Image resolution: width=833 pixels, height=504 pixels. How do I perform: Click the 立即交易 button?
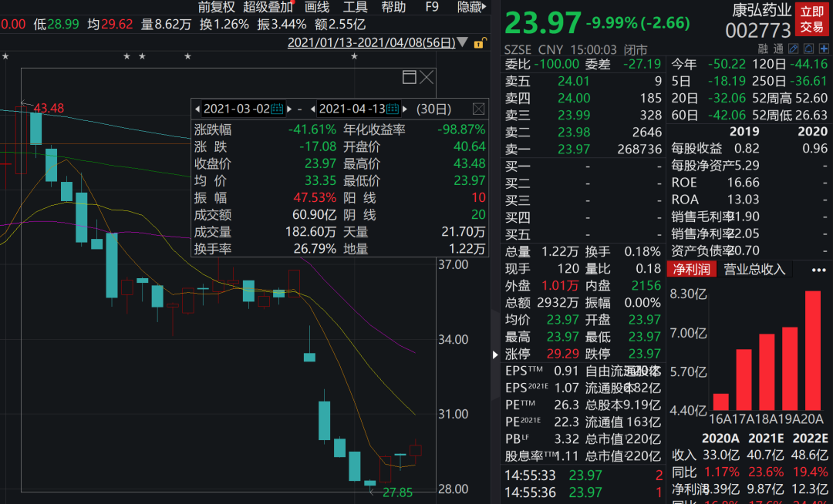pyautogui.click(x=811, y=19)
